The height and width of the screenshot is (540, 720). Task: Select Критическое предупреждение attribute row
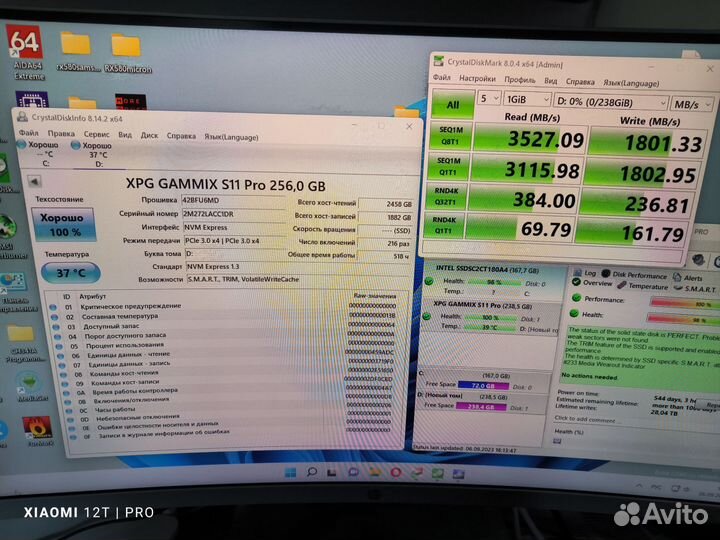[x=224, y=306]
